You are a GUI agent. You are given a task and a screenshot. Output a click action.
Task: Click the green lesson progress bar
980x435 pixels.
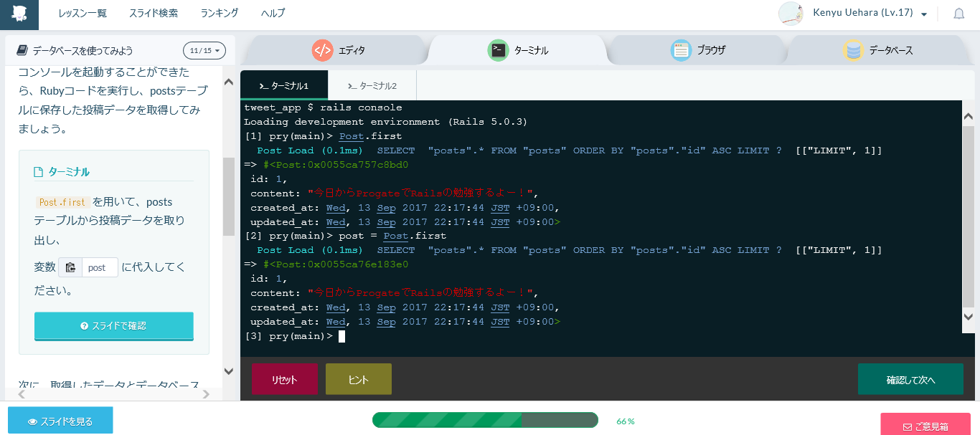485,420
